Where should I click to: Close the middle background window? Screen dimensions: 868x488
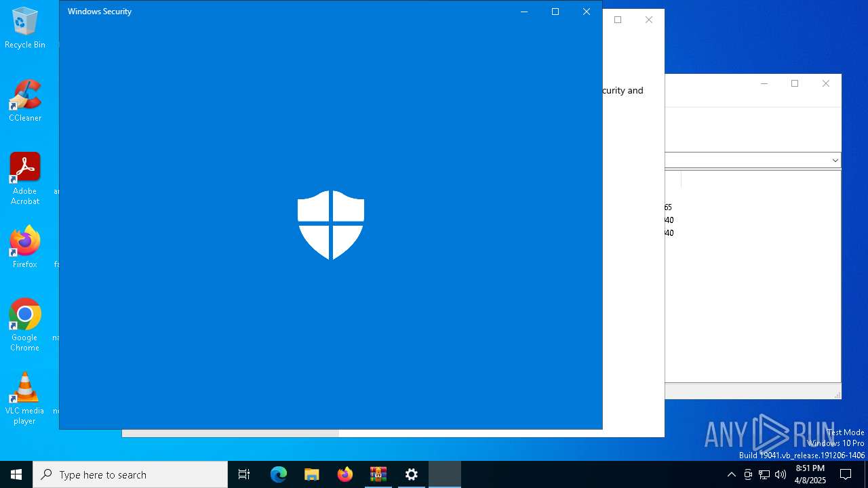(649, 20)
